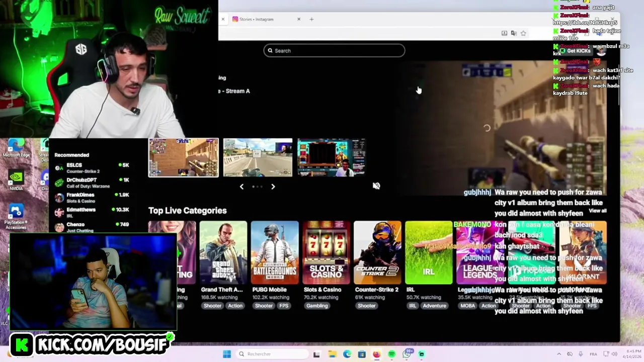Viewport: 644px width, 362px height.
Task: Go to previous featured stream with left arrow
Action: 242,187
